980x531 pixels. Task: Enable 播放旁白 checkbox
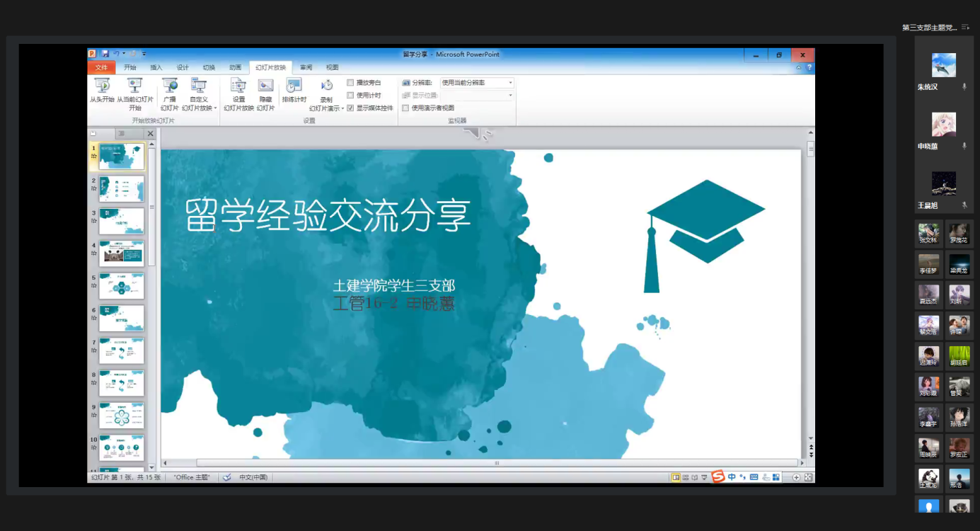pos(350,83)
